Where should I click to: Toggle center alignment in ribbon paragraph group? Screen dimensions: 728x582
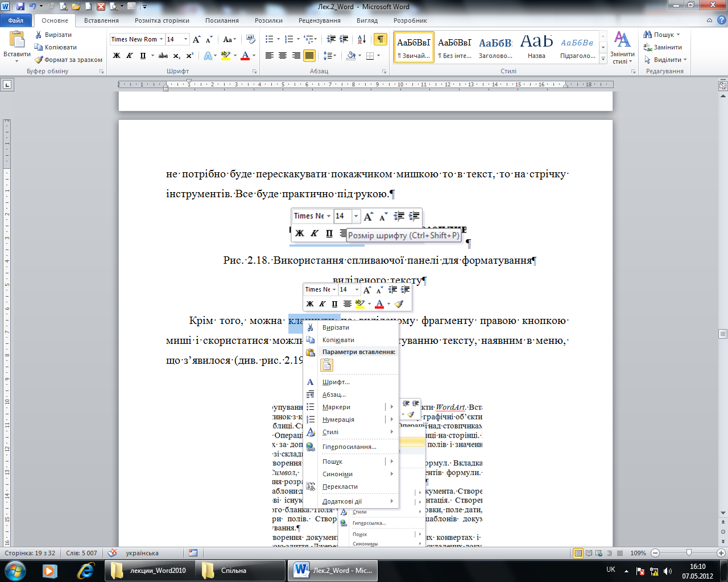point(283,56)
